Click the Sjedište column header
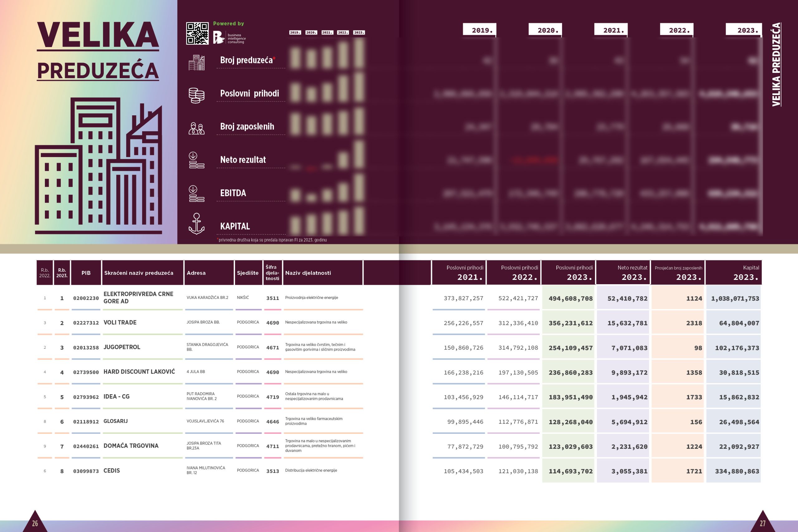798x532 pixels. point(248,273)
